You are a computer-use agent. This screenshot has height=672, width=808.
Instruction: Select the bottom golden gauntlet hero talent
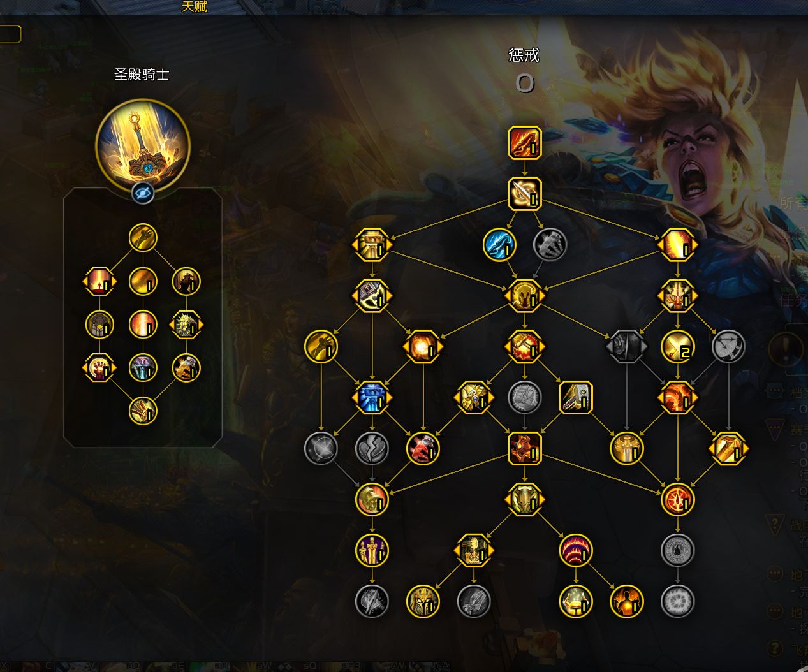(x=143, y=411)
